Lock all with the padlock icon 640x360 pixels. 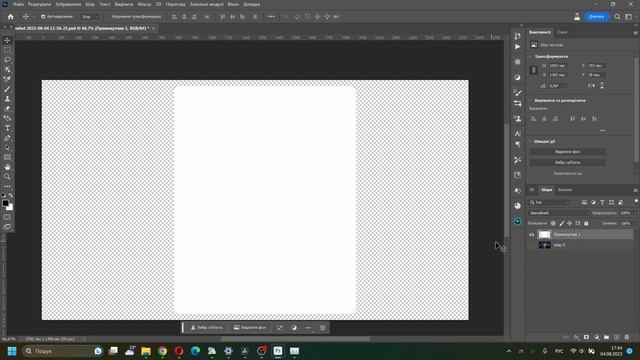click(587, 223)
